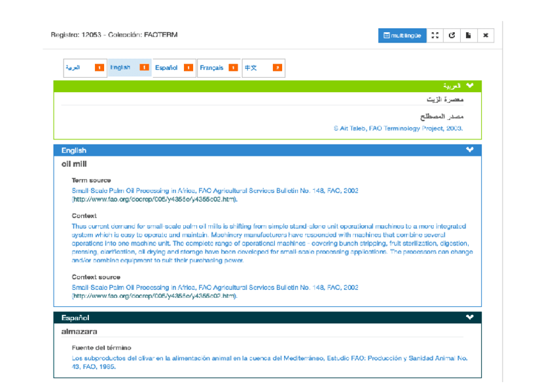The width and height of the screenshot is (555, 392).
Task: Open the Context source Small-Scale Palm Oil link
Action: click(215, 291)
